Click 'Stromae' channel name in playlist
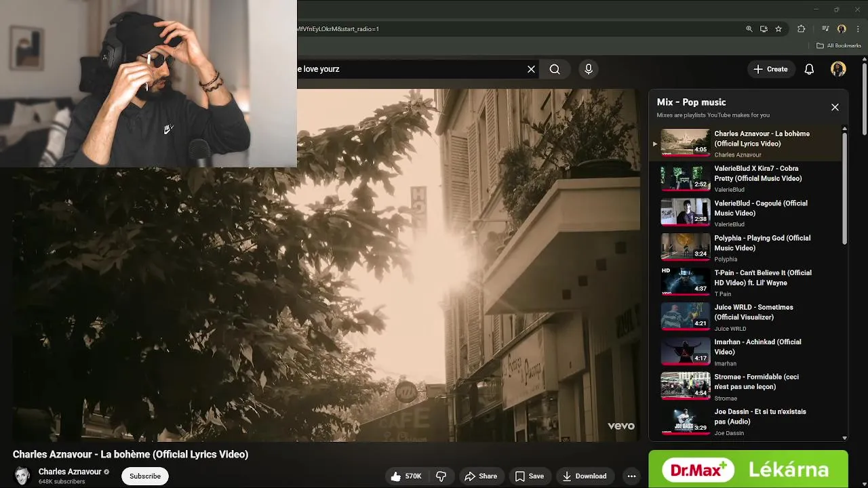The height and width of the screenshot is (488, 868). pyautogui.click(x=726, y=399)
